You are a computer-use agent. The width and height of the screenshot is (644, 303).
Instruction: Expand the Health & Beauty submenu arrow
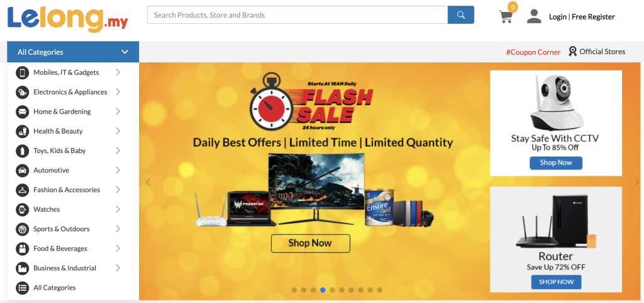(x=118, y=131)
